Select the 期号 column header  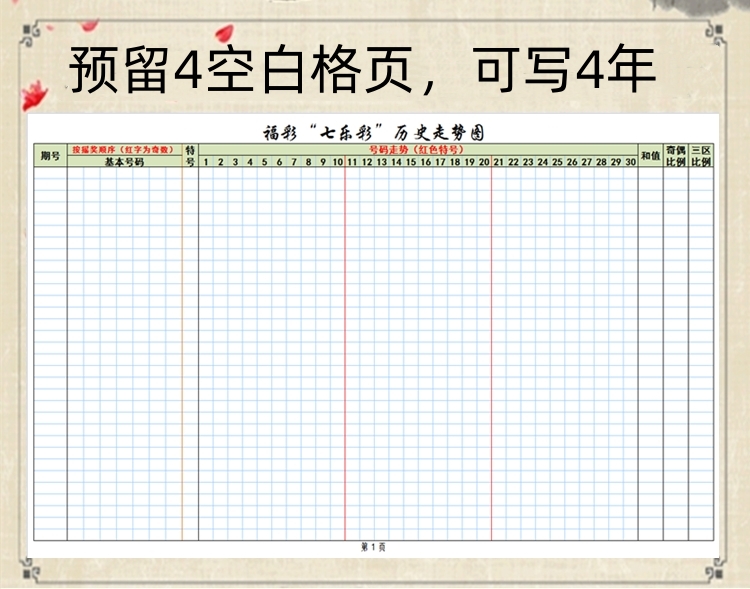coord(50,156)
